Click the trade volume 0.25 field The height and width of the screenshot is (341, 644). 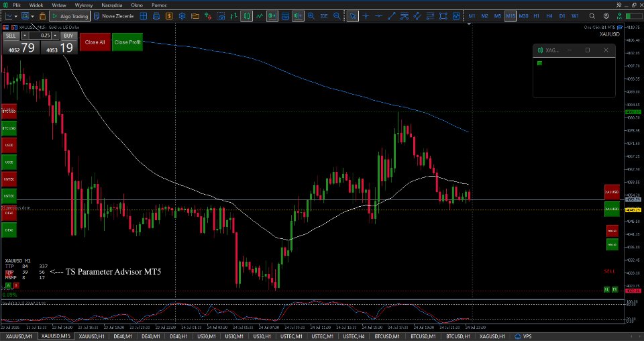(40, 36)
